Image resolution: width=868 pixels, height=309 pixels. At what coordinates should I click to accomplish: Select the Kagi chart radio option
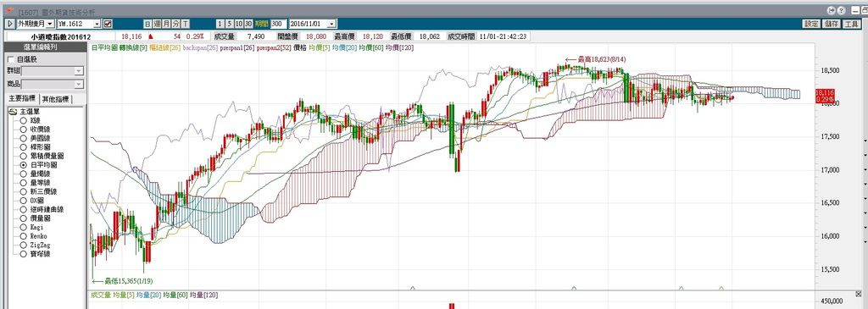click(x=23, y=227)
